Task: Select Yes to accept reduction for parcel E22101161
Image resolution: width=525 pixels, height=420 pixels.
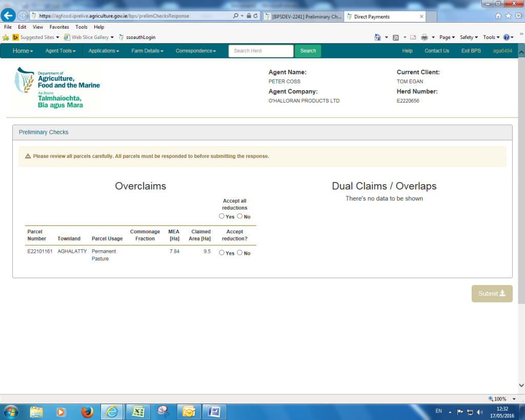Action: [x=221, y=253]
